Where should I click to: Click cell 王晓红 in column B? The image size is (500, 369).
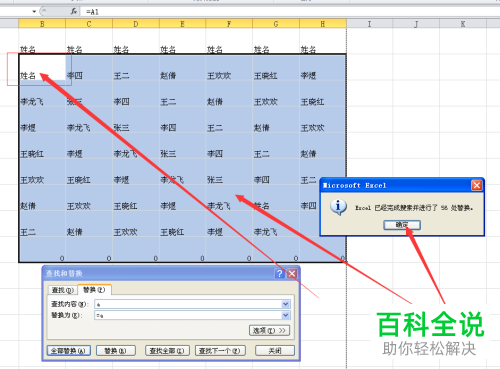coord(42,146)
